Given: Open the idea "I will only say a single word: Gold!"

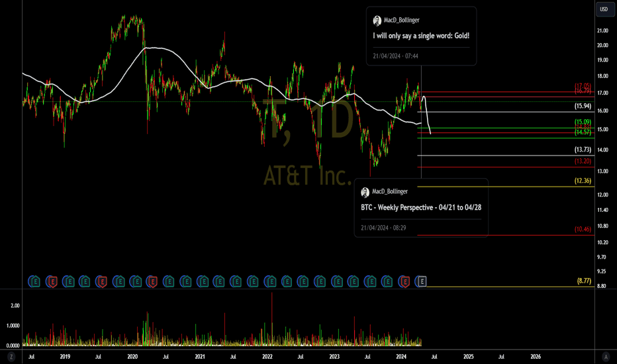Looking at the screenshot, I should pyautogui.click(x=421, y=36).
